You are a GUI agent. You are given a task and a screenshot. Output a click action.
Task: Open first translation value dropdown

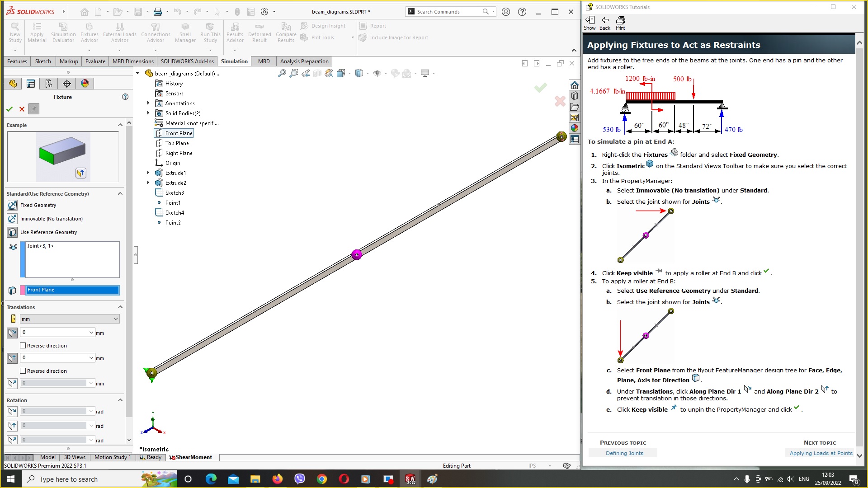click(91, 333)
